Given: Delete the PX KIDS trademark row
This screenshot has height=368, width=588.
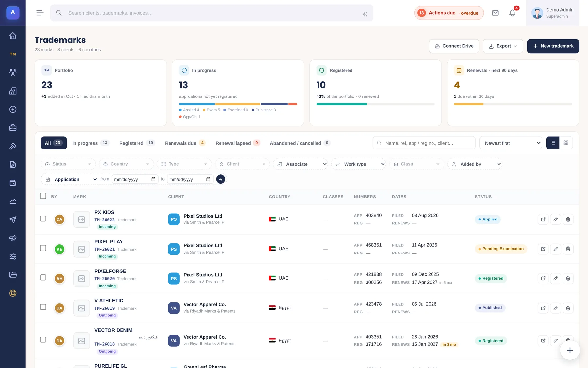Looking at the screenshot, I should (x=568, y=219).
